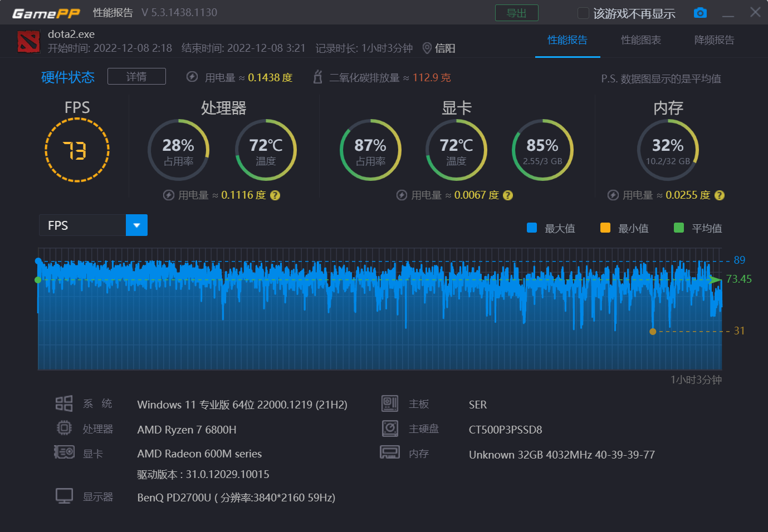Open the 详情 hardware details view

tap(136, 76)
